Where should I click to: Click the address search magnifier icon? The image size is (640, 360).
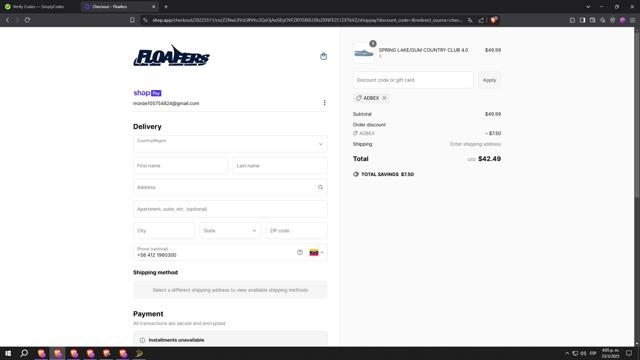click(320, 187)
